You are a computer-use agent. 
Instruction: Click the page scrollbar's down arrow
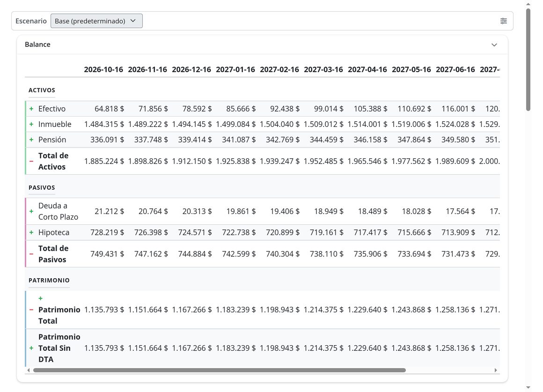[528, 387]
